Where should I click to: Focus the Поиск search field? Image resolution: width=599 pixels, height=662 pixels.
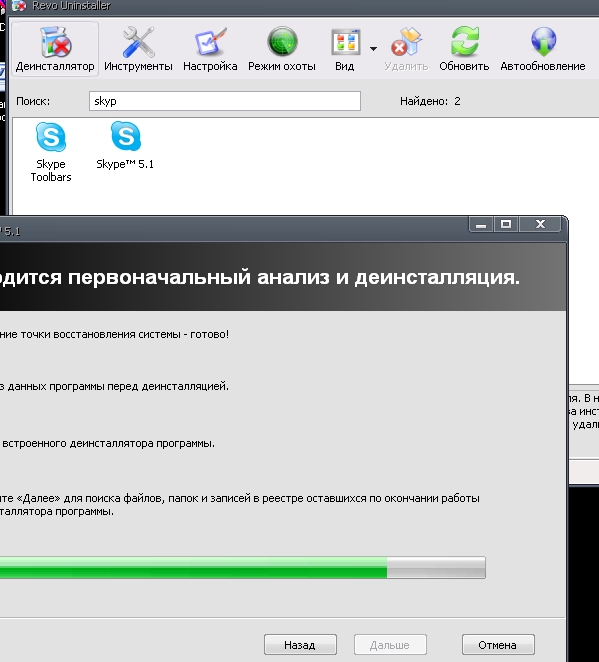tap(225, 101)
